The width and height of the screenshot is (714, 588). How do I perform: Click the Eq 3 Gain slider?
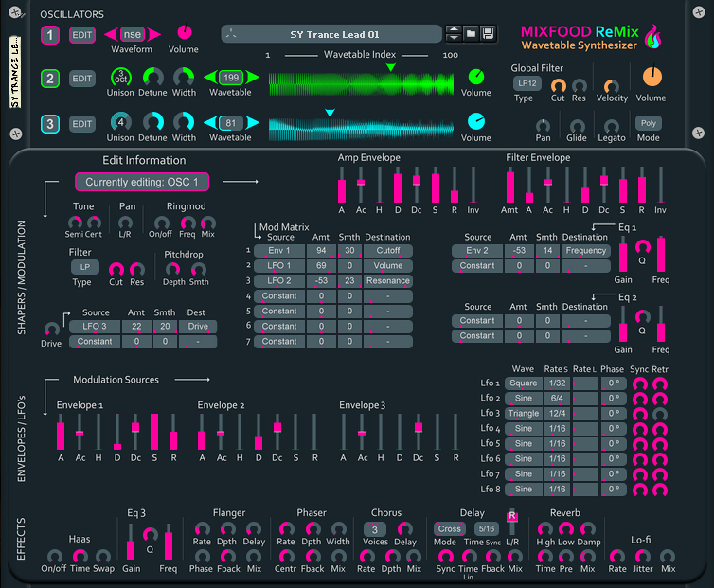(131, 542)
